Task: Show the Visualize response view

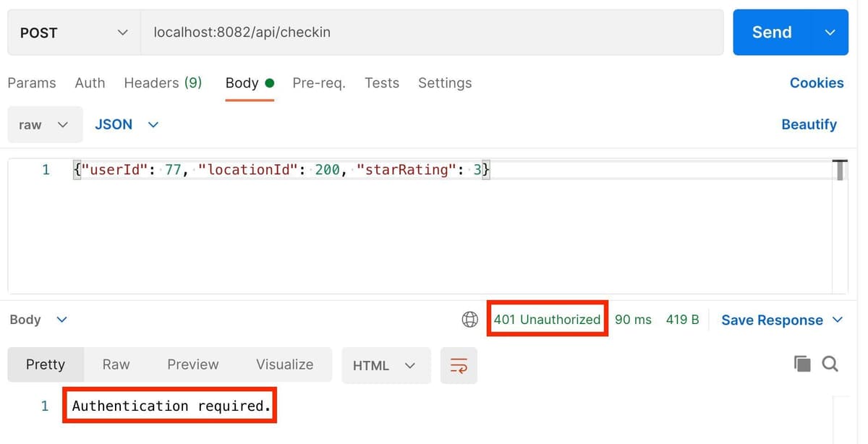Action: pos(284,364)
